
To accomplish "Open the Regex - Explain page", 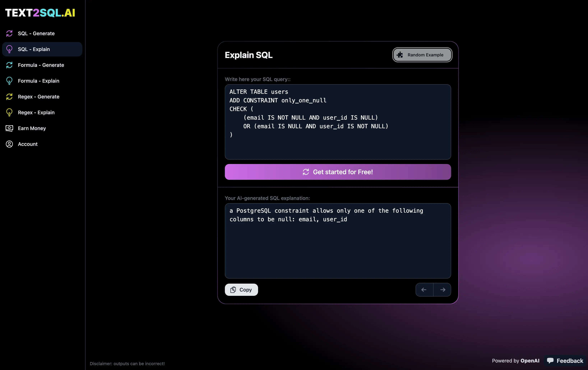I will click(36, 112).
